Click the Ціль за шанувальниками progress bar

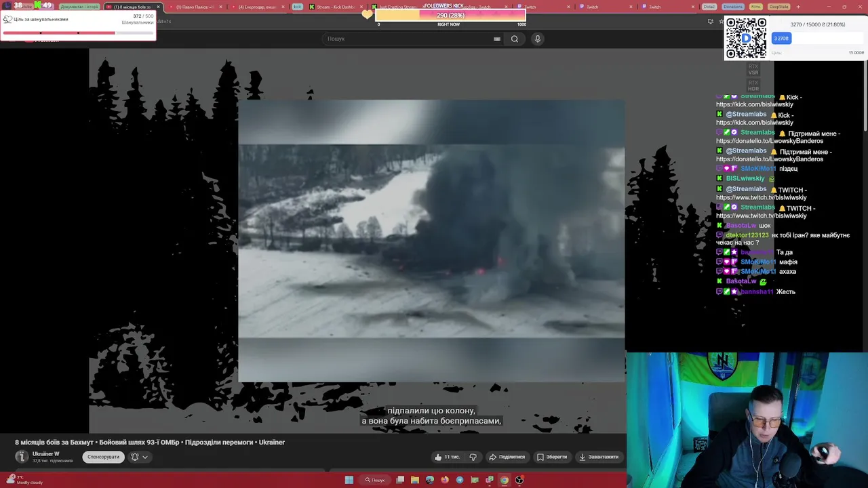click(78, 33)
